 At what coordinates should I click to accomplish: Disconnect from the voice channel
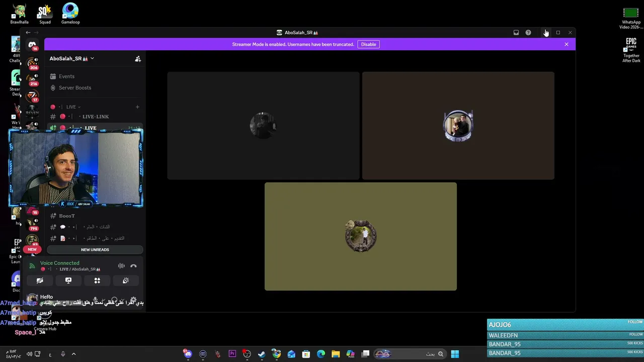click(133, 266)
